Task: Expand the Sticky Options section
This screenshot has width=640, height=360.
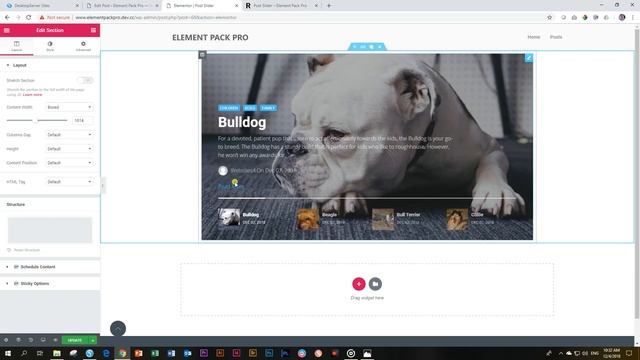Action: 50,284
